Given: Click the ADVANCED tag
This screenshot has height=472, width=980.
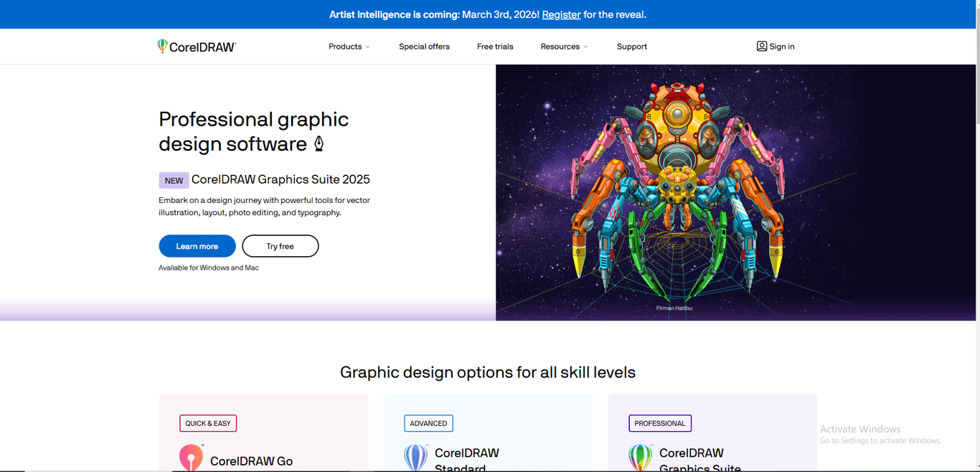Looking at the screenshot, I should click(x=428, y=423).
